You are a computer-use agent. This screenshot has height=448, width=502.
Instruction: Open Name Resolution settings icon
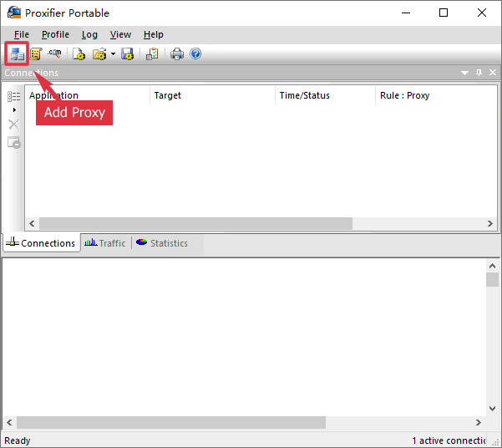click(54, 53)
